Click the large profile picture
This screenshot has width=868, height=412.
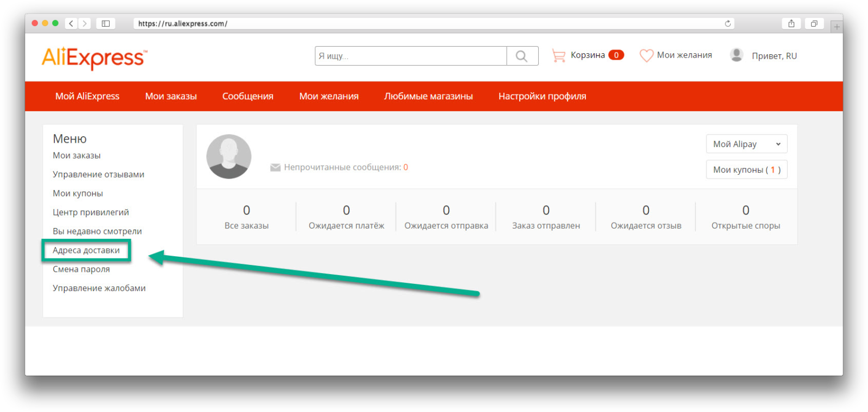click(229, 156)
